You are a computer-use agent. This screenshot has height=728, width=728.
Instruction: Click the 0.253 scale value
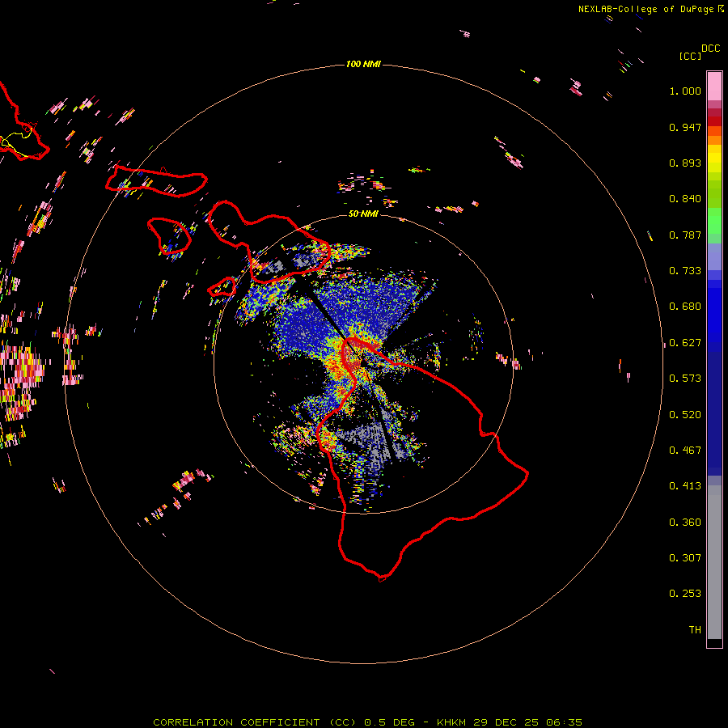[685, 594]
